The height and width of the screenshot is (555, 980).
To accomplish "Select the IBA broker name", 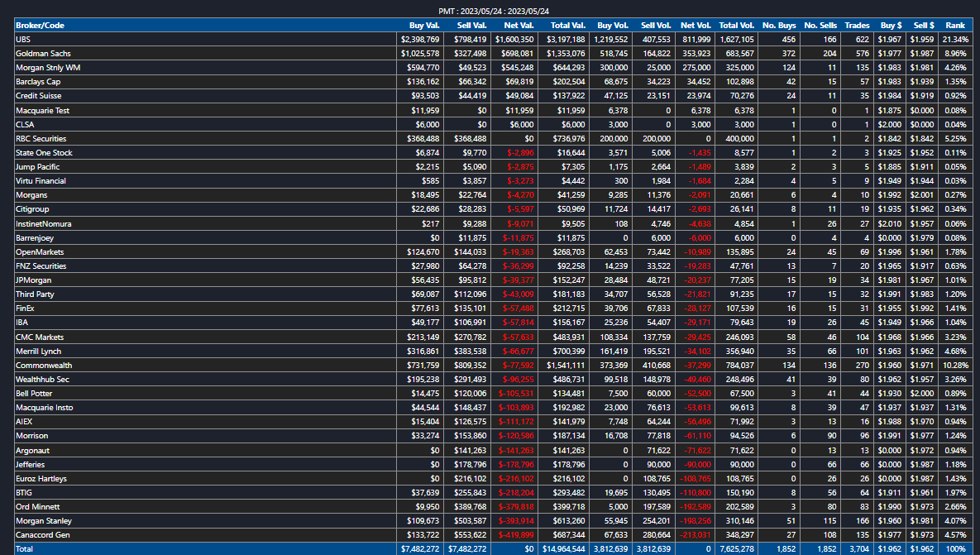I will 22,323.
